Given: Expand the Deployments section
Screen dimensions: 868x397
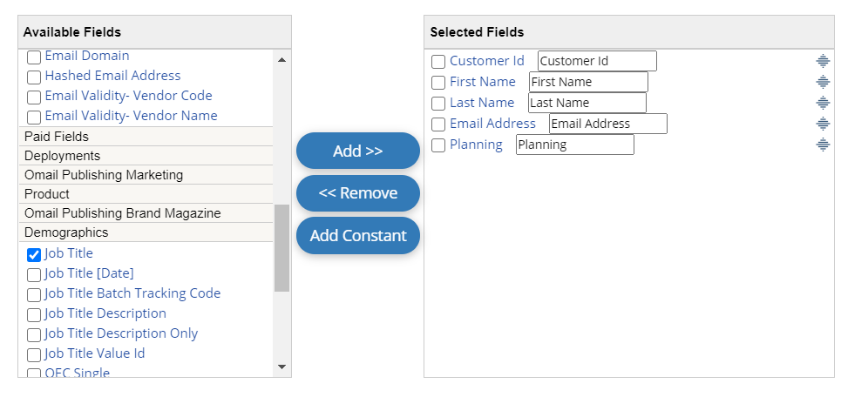Looking at the screenshot, I should [62, 156].
